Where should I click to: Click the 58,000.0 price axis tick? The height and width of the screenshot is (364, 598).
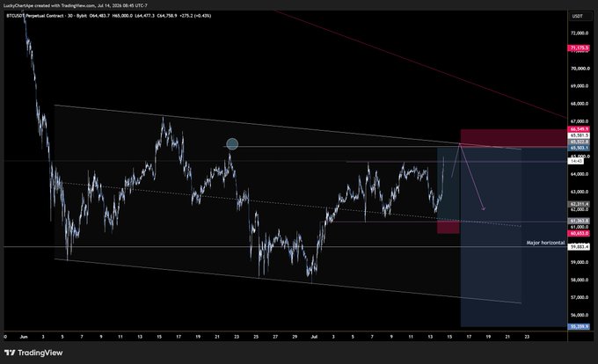(x=580, y=280)
